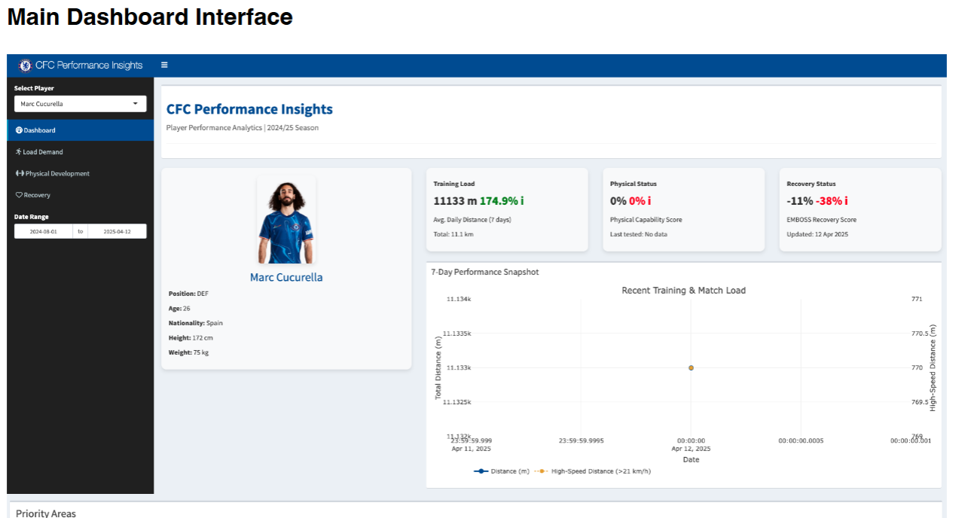
Task: Click the 11133 m training load value
Action: click(455, 201)
